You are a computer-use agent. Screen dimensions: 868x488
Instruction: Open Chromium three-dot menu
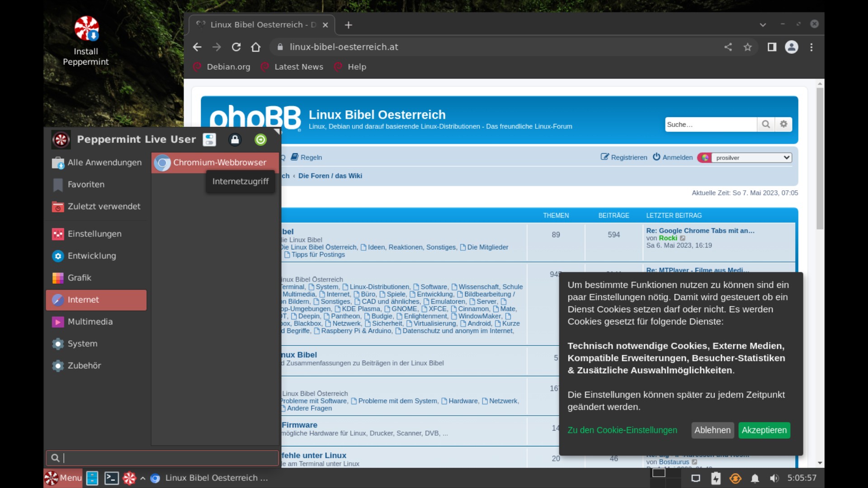click(811, 47)
